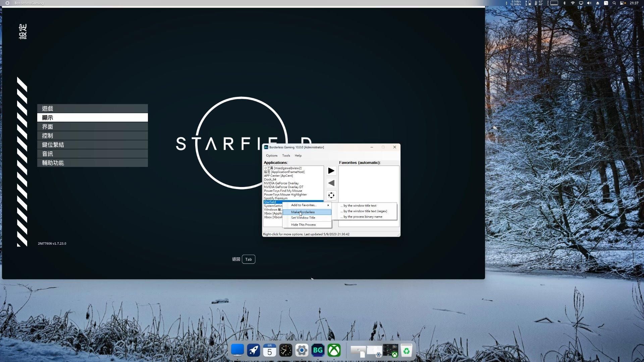Open the Options menu
The width and height of the screenshot is (644, 362).
point(271,156)
